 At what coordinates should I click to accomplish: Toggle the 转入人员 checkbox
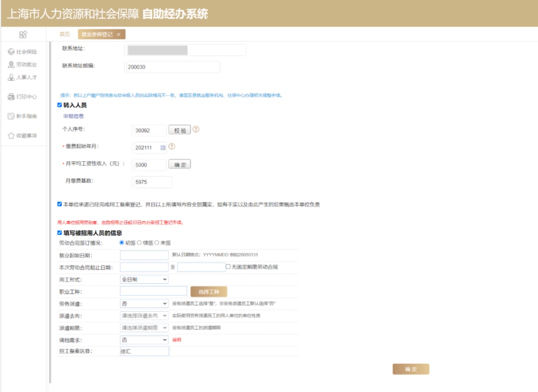tap(60, 105)
